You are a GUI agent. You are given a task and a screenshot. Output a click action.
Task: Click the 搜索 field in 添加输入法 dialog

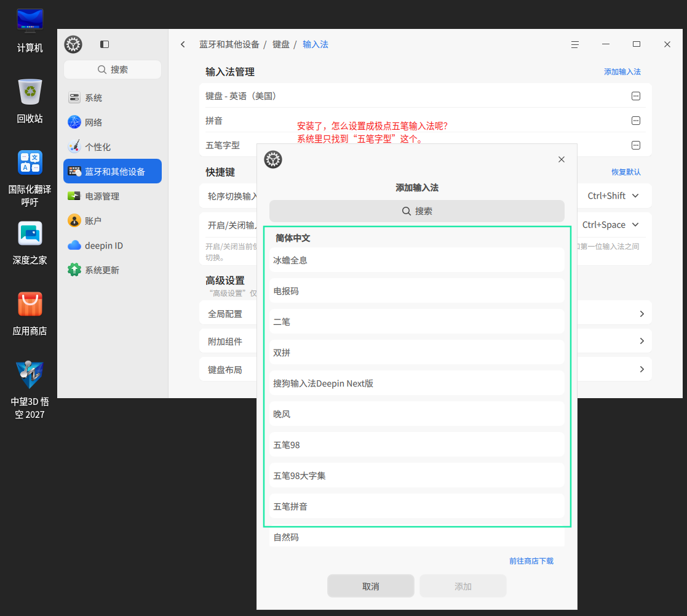pos(416,211)
